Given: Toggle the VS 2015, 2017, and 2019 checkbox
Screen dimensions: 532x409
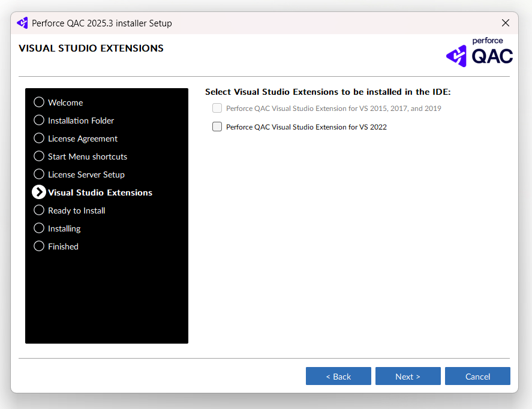Looking at the screenshot, I should tap(217, 109).
